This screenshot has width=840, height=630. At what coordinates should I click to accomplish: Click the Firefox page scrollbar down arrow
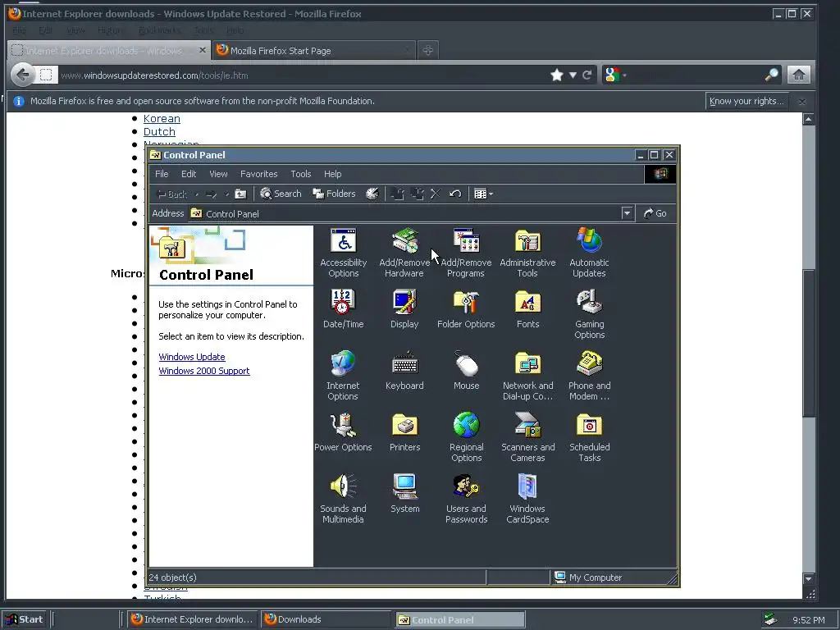pyautogui.click(x=808, y=578)
